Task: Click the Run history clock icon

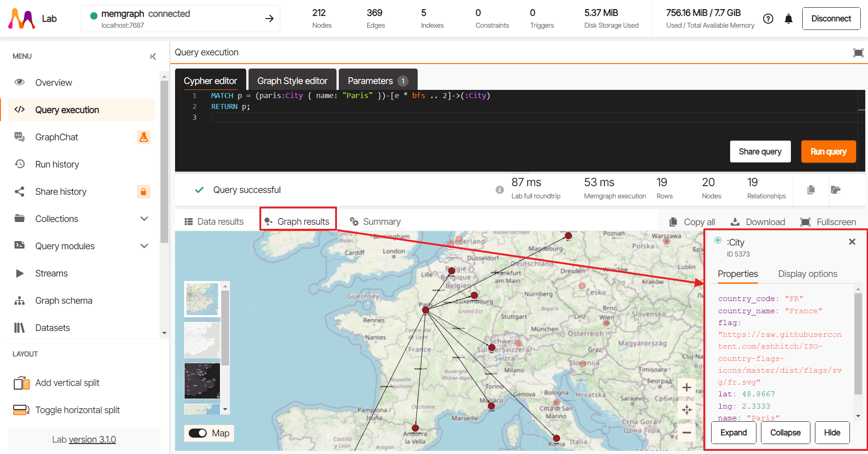Action: coord(20,164)
